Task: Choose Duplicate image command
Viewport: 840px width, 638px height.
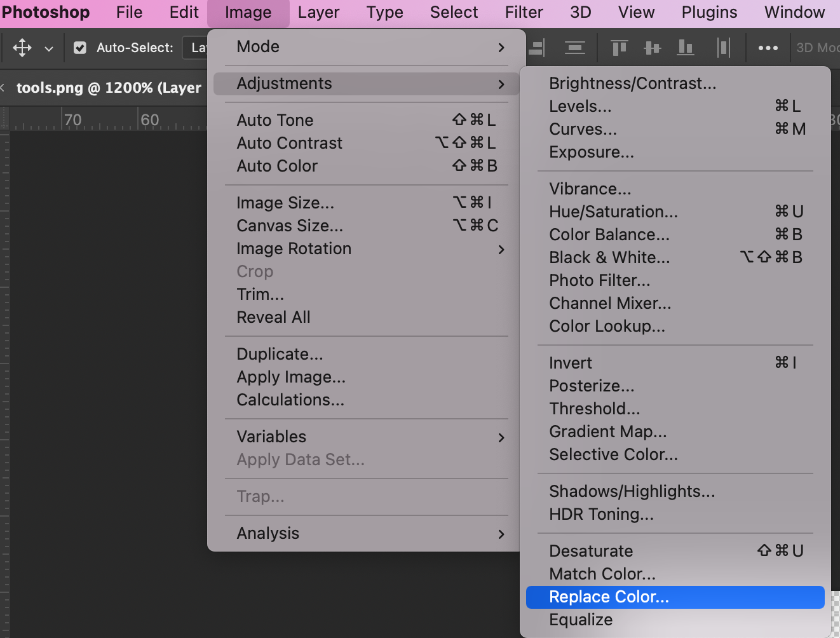Action: (x=367, y=354)
